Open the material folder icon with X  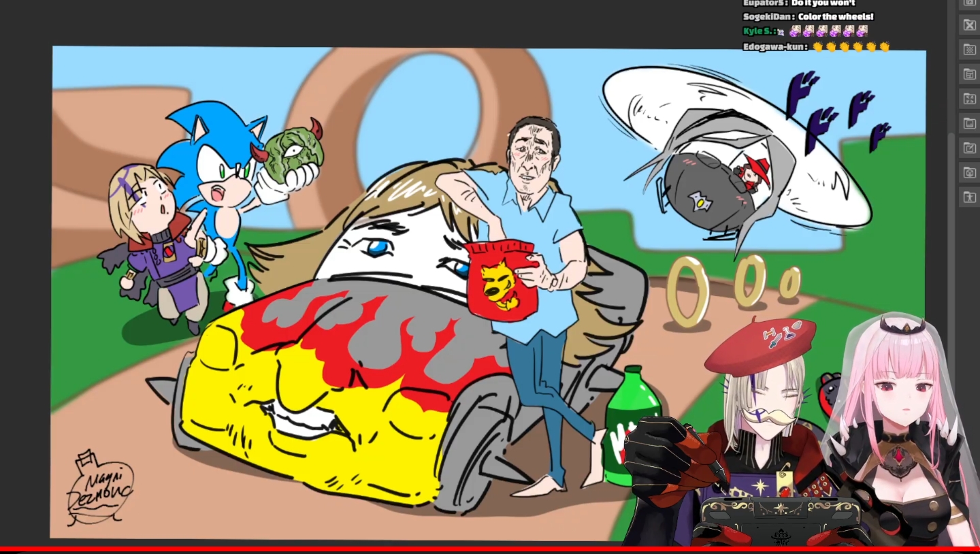pos(968,25)
